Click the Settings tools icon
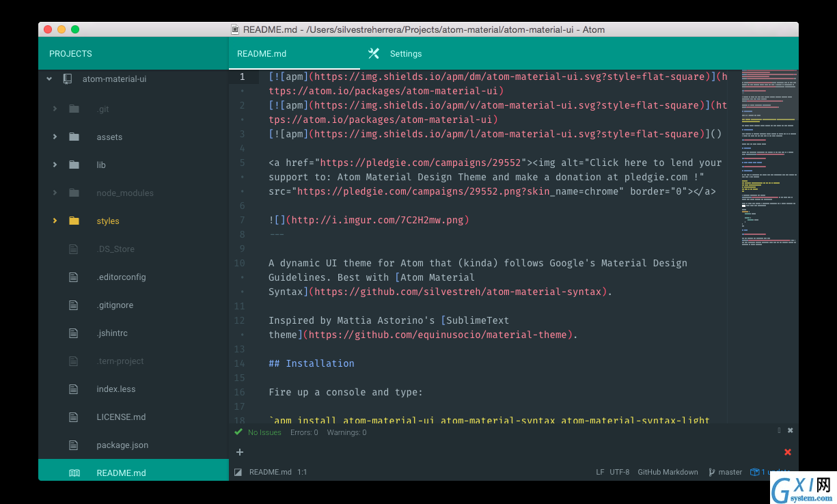 [x=374, y=53]
